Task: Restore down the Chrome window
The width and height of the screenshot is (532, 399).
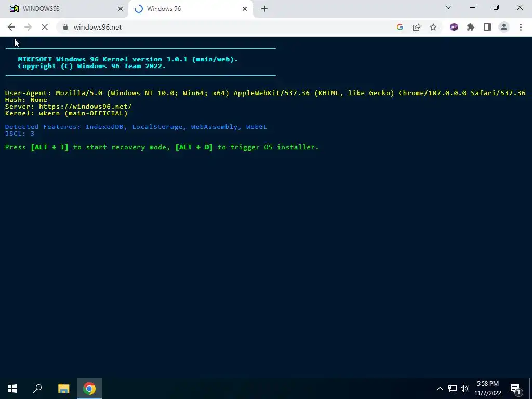Action: [496, 7]
